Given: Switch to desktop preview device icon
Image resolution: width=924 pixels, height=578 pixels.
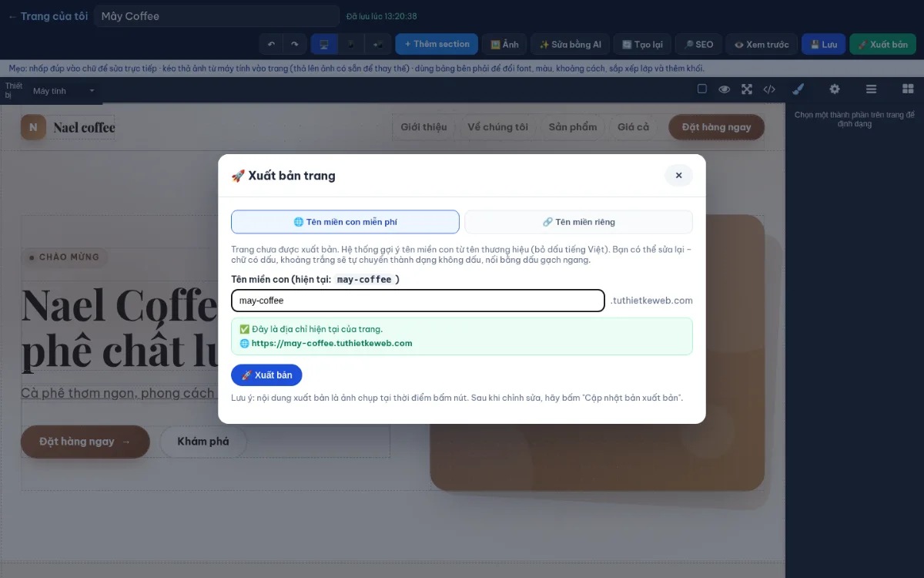Looking at the screenshot, I should [324, 45].
